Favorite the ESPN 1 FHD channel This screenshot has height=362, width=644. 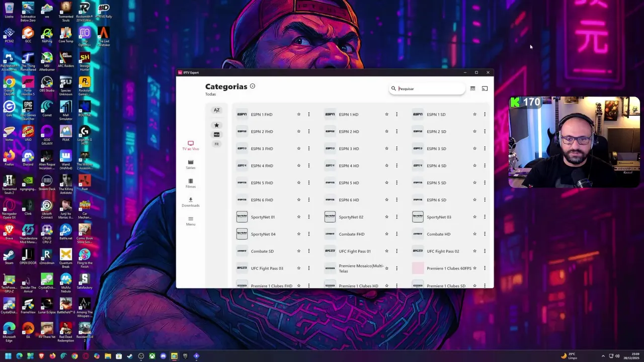[x=298, y=114]
